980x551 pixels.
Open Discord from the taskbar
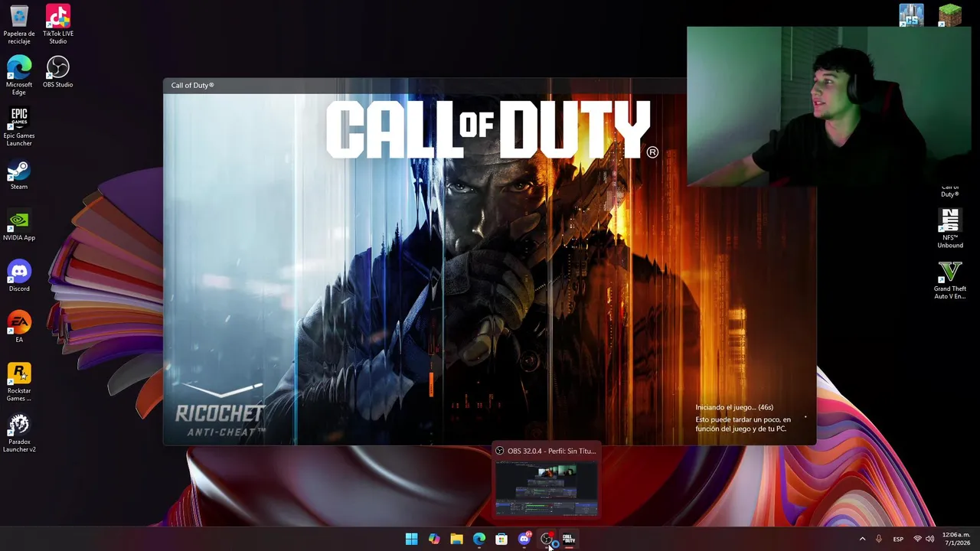524,539
